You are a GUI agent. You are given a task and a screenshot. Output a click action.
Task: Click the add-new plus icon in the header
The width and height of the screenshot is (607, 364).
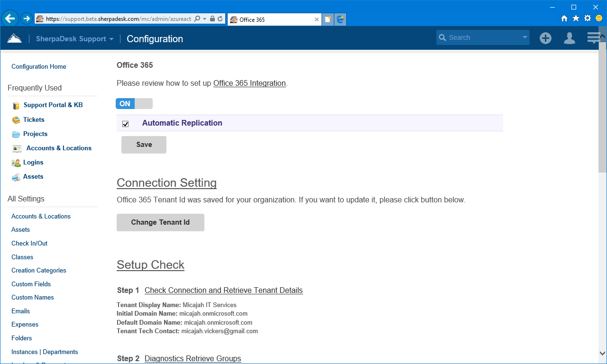(x=545, y=38)
